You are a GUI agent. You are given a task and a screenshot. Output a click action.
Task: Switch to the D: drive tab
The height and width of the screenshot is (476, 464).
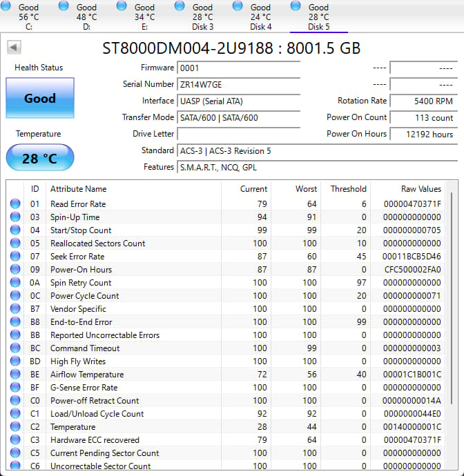click(86, 17)
